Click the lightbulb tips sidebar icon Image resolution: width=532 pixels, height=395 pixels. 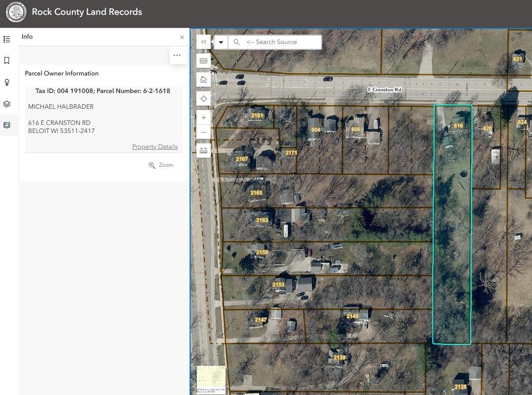(7, 83)
